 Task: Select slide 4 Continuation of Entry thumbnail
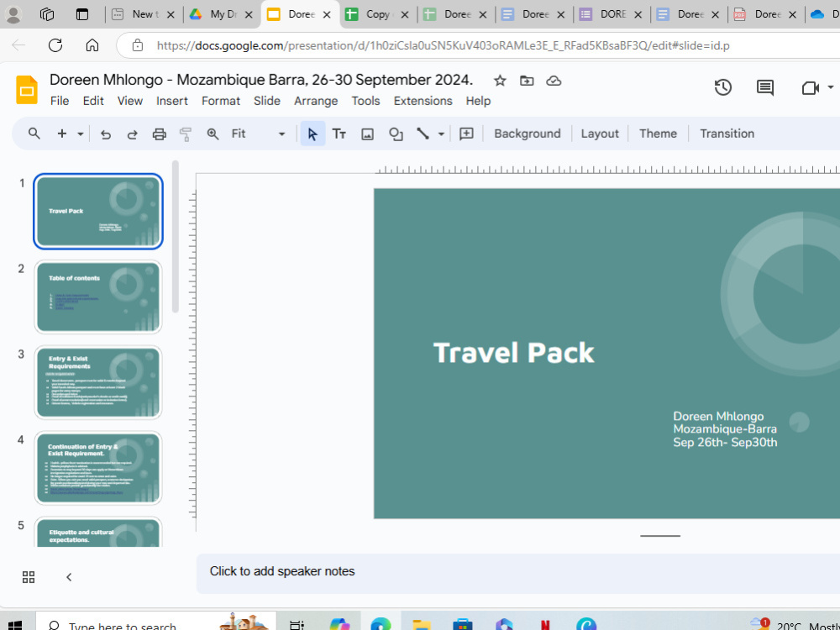[x=98, y=468]
